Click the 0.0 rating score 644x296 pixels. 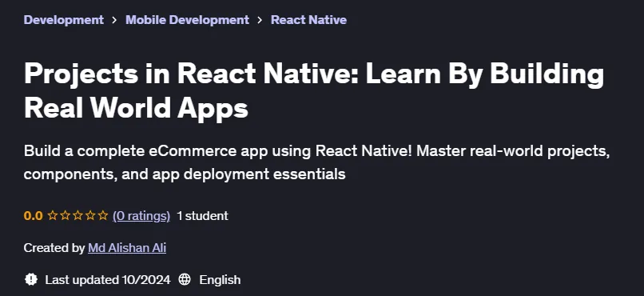coord(34,216)
